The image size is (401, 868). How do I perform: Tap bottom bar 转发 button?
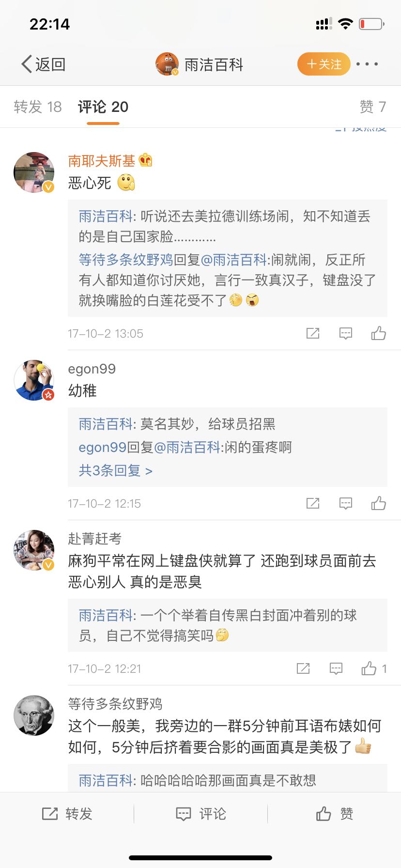tap(67, 814)
